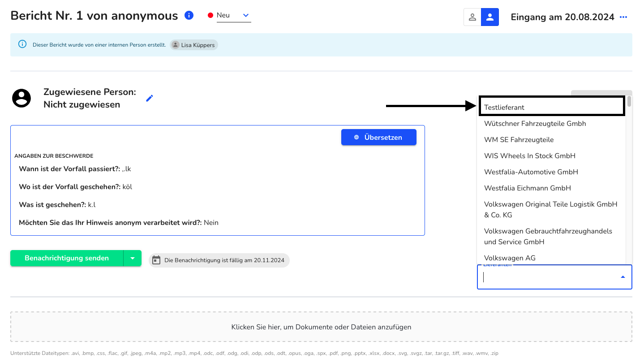Click 'Wo ist der Vorfall geschehen?' line
644x363 pixels.
coord(75,187)
